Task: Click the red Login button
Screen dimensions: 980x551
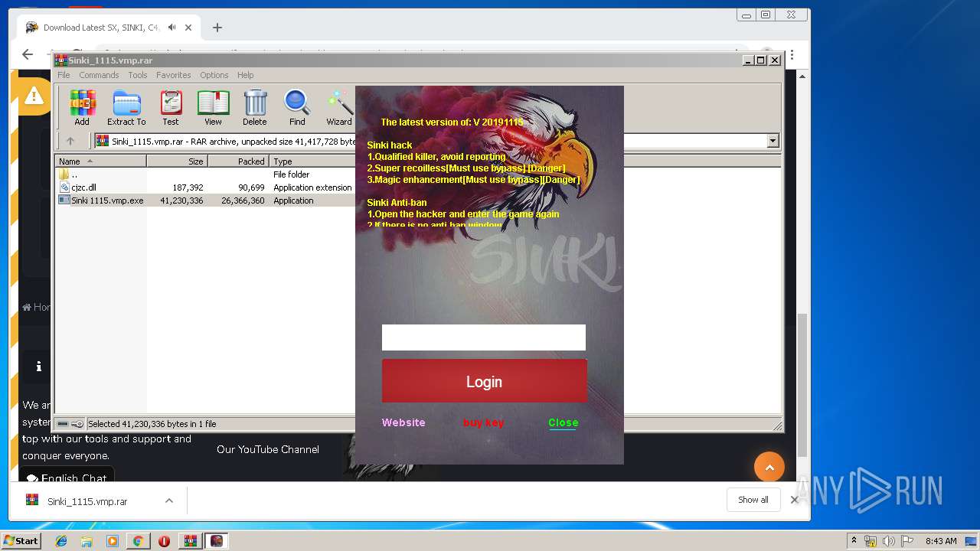Action: coord(485,381)
